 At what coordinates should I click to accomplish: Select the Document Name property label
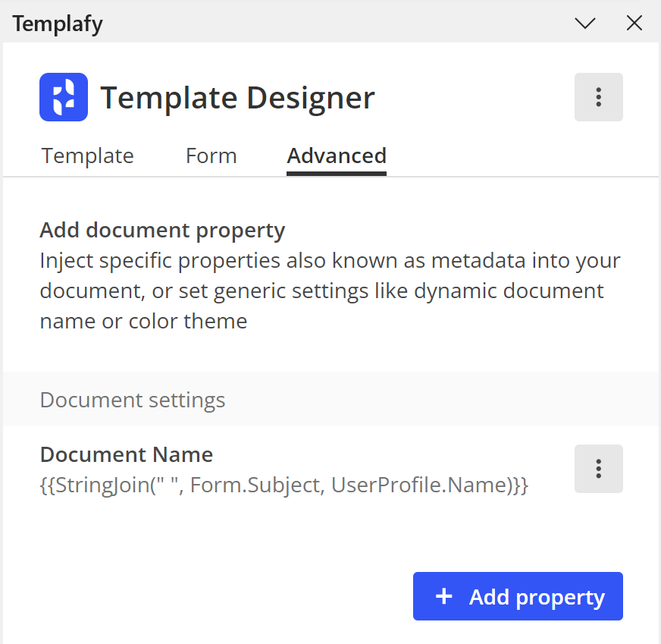[127, 454]
